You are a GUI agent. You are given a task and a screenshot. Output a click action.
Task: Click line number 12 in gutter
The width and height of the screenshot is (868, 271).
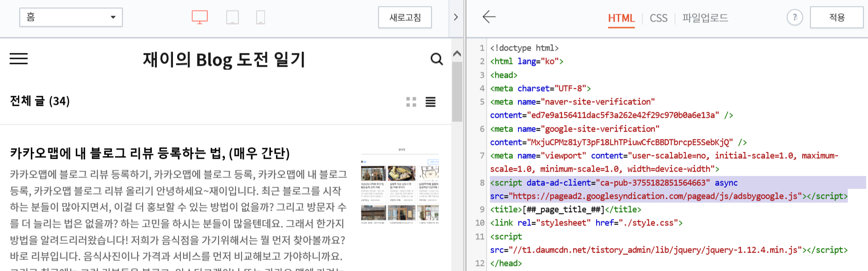point(480,264)
